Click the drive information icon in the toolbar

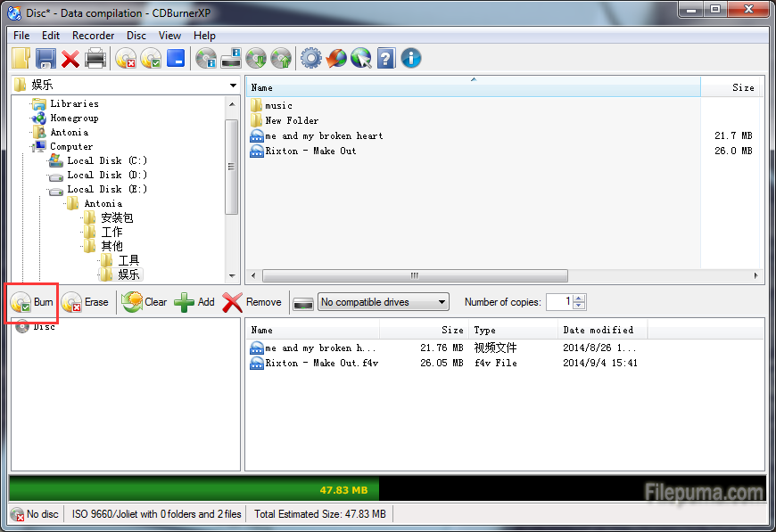(x=231, y=59)
